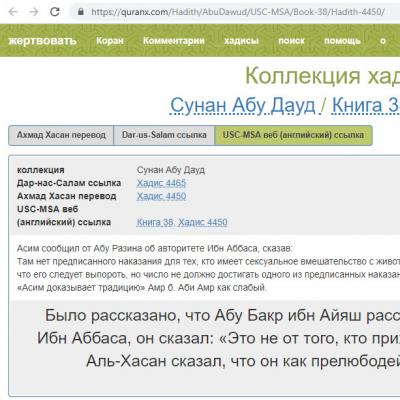Viewport: 400px width, 400px height.
Task: Click the line starting Аль-Хасан сказал
Action: point(243,361)
